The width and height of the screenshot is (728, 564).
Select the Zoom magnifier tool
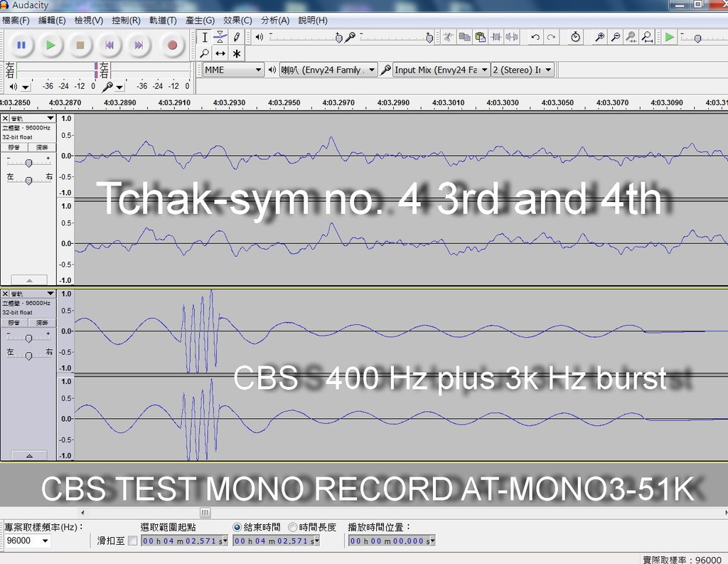(204, 53)
